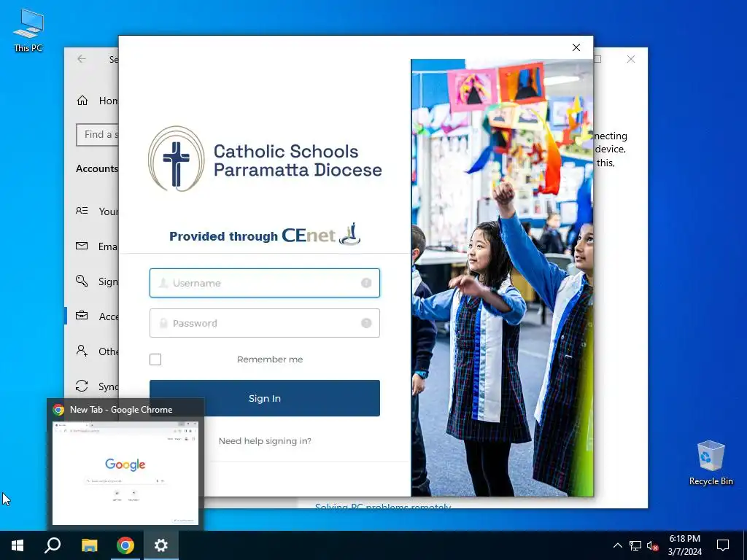Click the Password field help icon
This screenshot has height=560, width=747.
click(366, 323)
